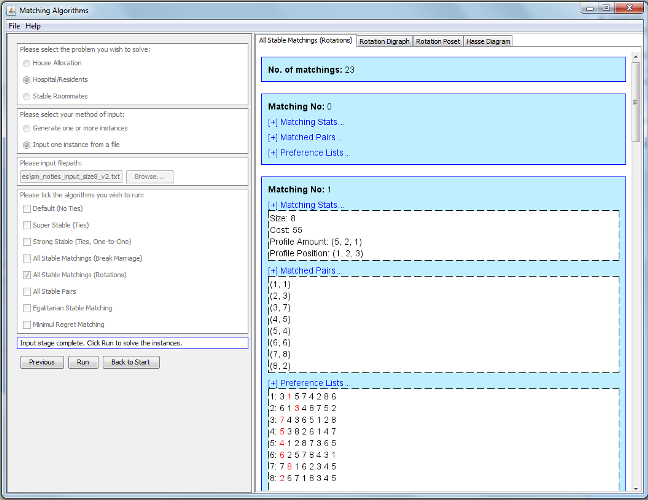Tick the Super Stable (Ties) checkbox
The image size is (648, 500).
(x=26, y=225)
